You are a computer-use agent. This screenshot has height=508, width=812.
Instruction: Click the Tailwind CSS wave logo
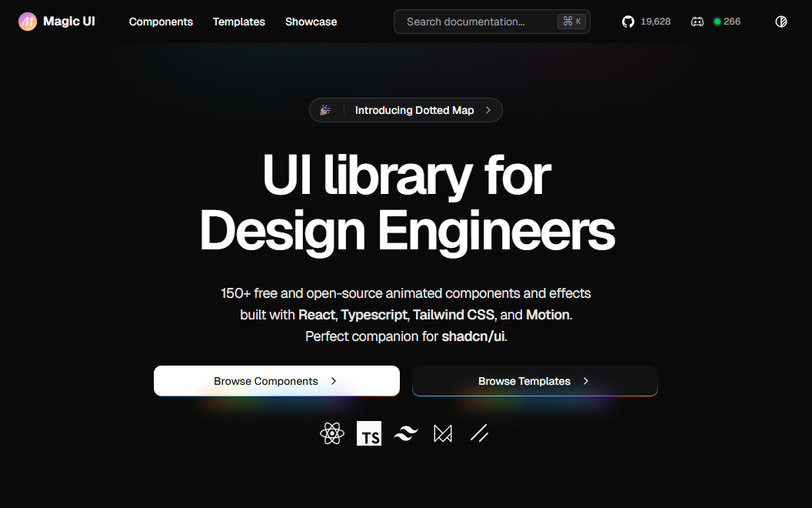pos(406,434)
